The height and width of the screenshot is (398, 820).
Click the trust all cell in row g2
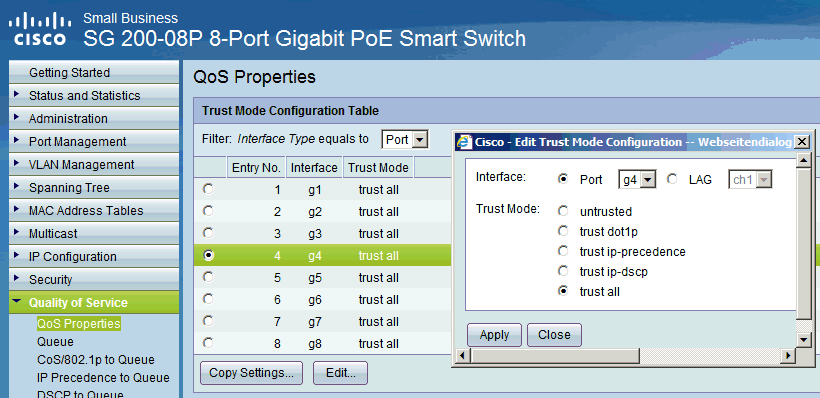click(x=378, y=212)
